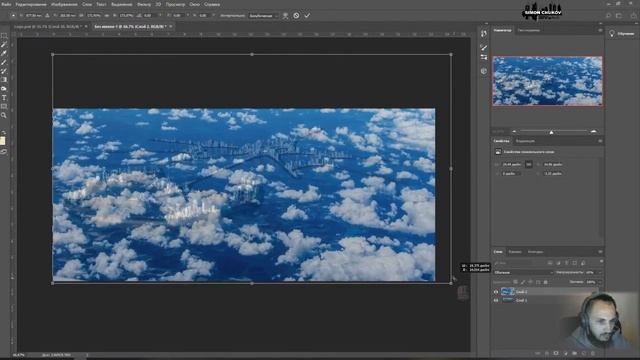Open the Файл menu
The width and height of the screenshot is (640, 360).
click(x=6, y=4)
